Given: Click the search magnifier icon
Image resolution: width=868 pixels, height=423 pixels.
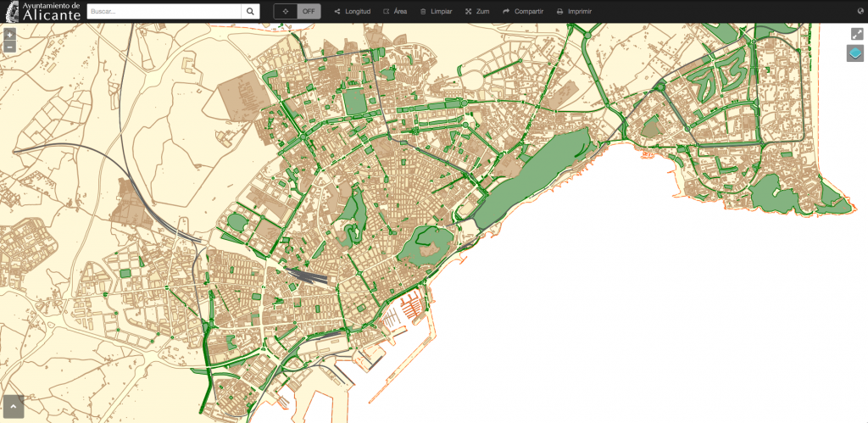Looking at the screenshot, I should click(251, 12).
